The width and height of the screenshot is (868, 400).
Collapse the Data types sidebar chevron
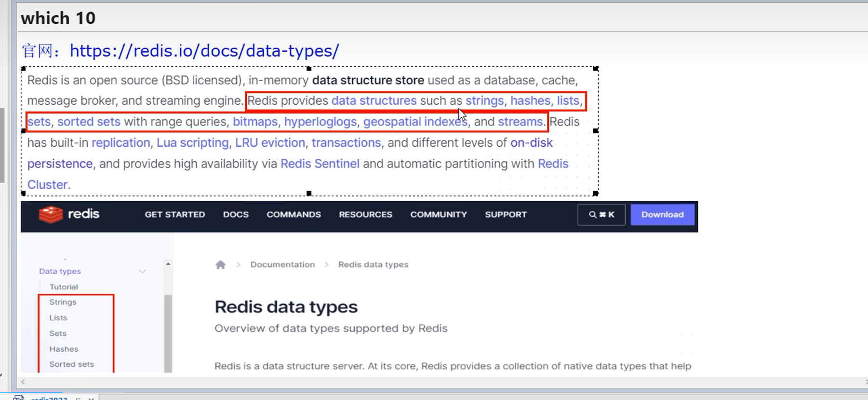142,271
